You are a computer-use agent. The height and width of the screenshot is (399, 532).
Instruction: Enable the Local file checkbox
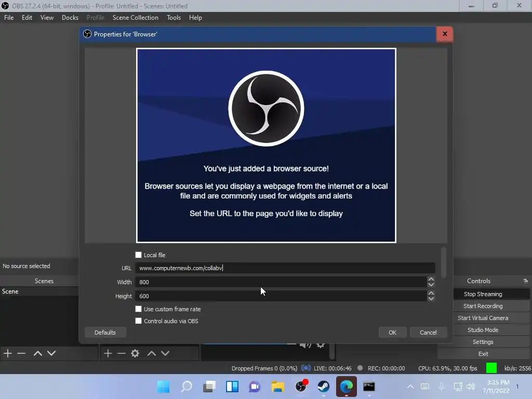138,255
